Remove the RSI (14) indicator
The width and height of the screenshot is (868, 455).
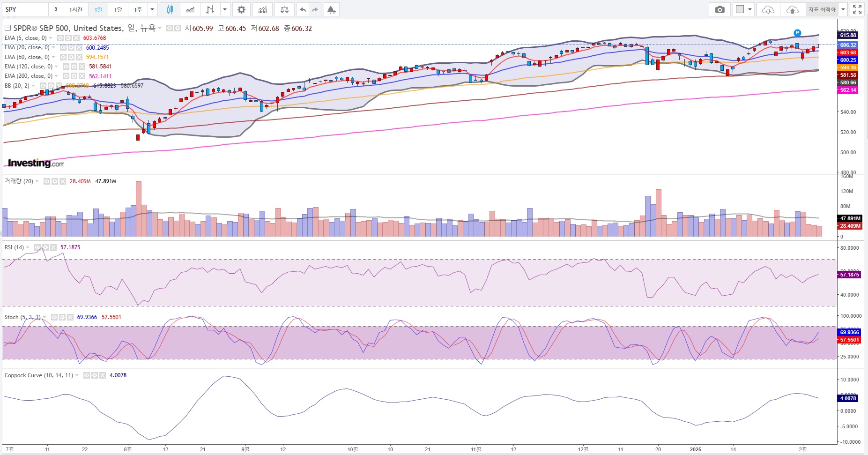(53, 247)
